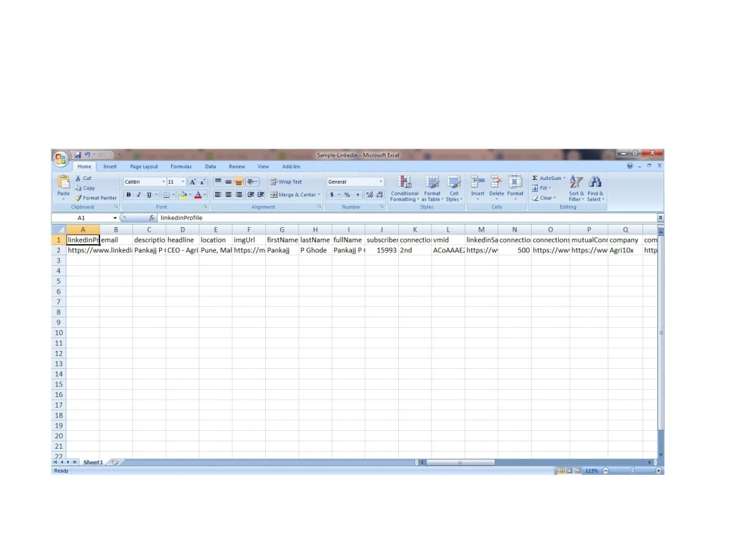Toggle align text left
The width and height of the screenshot is (747, 560).
[x=217, y=195]
